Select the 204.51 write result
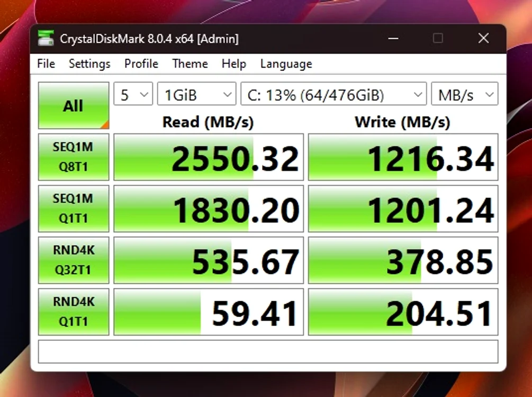 click(403, 312)
